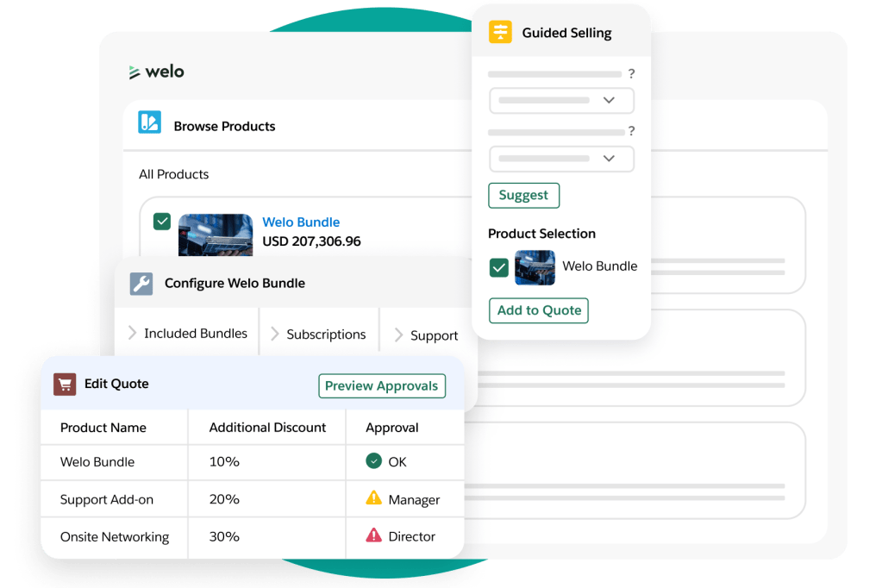Click the Additional Discount column header
Screen dimensions: 882x588
click(x=268, y=428)
